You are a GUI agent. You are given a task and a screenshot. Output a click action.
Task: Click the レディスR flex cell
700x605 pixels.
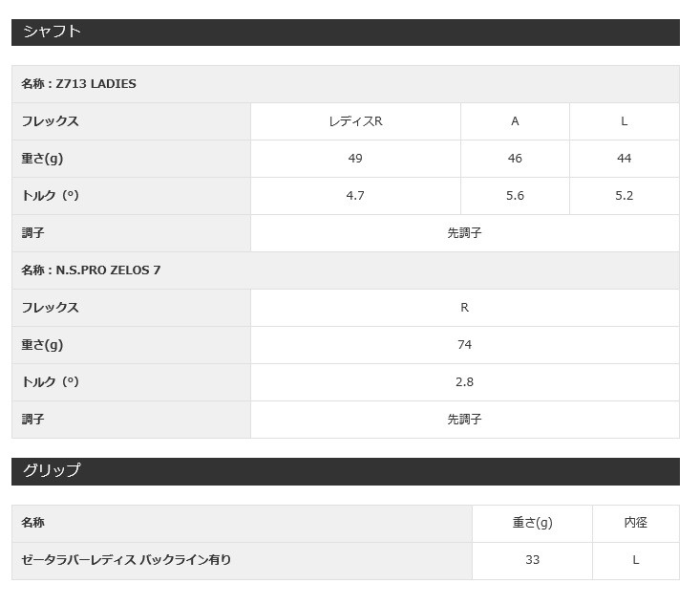tap(355, 121)
